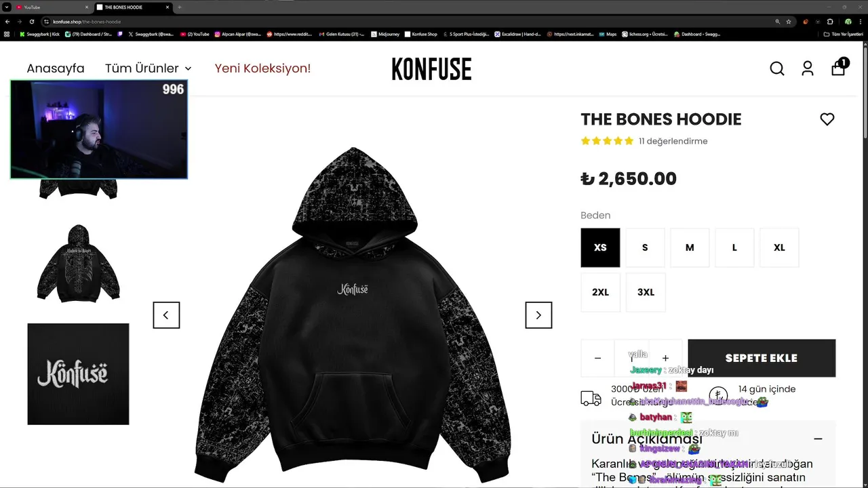Decrease quantity with minus button
The width and height of the screenshot is (868, 488).
pos(597,358)
